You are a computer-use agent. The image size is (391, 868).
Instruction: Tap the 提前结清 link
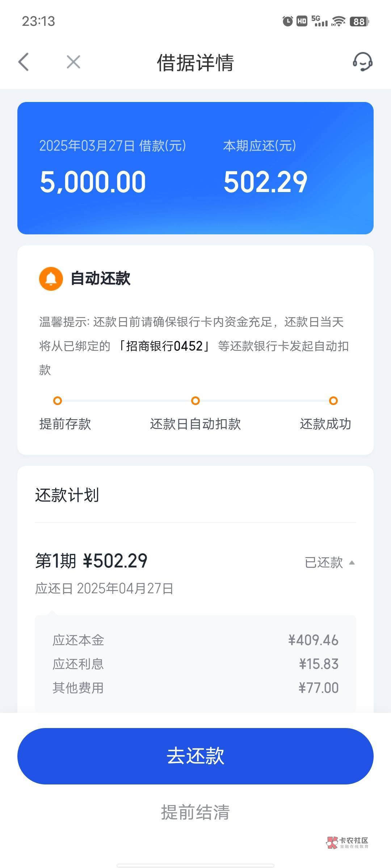[195, 812]
